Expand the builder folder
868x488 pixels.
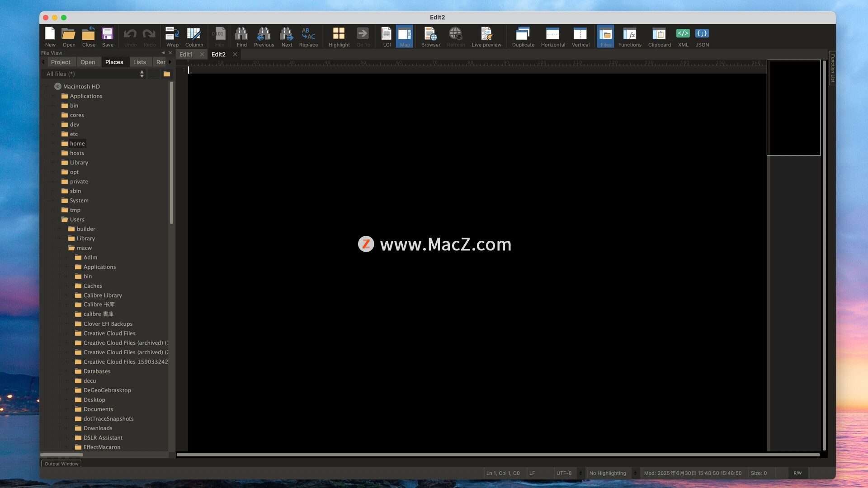60,229
